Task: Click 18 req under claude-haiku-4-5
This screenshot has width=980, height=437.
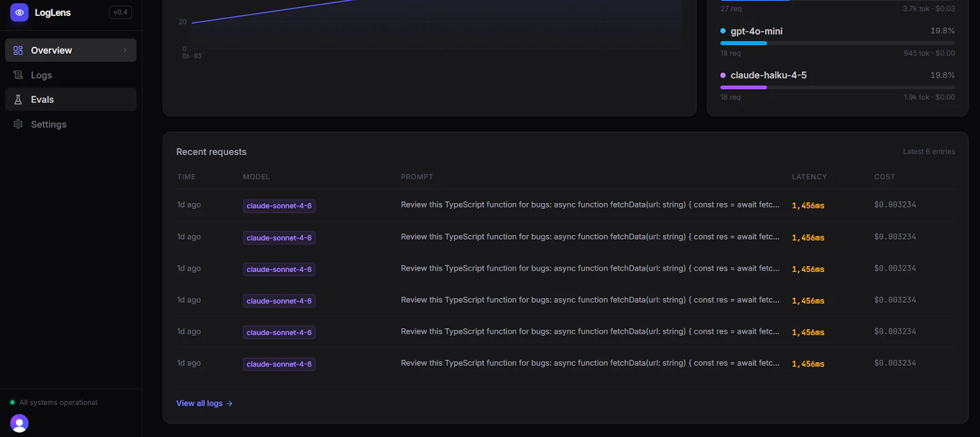Action: click(730, 97)
